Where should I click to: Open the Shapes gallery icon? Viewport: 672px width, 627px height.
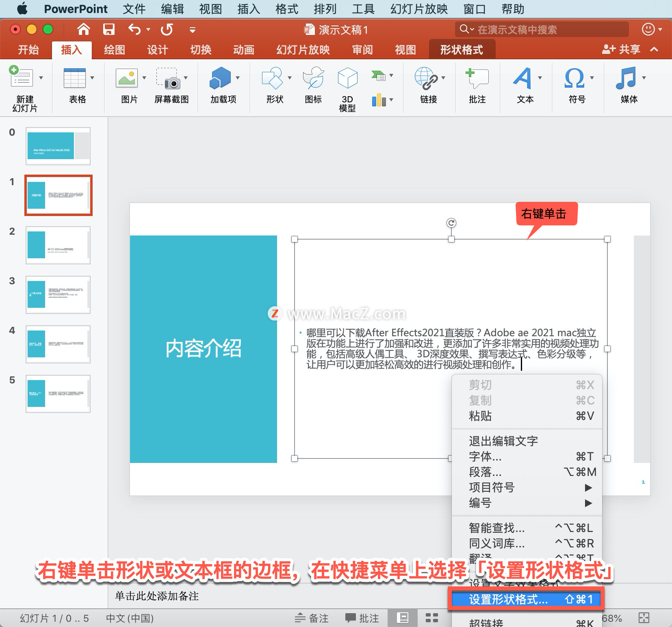click(x=272, y=78)
